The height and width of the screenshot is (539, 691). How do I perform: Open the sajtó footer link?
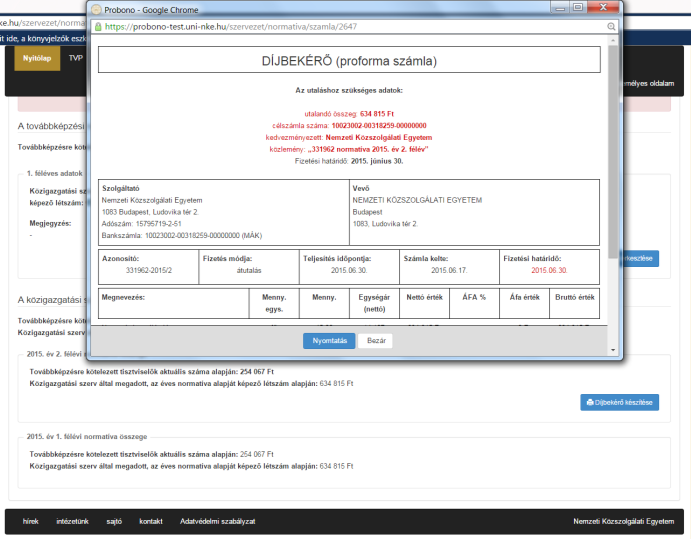(x=114, y=521)
